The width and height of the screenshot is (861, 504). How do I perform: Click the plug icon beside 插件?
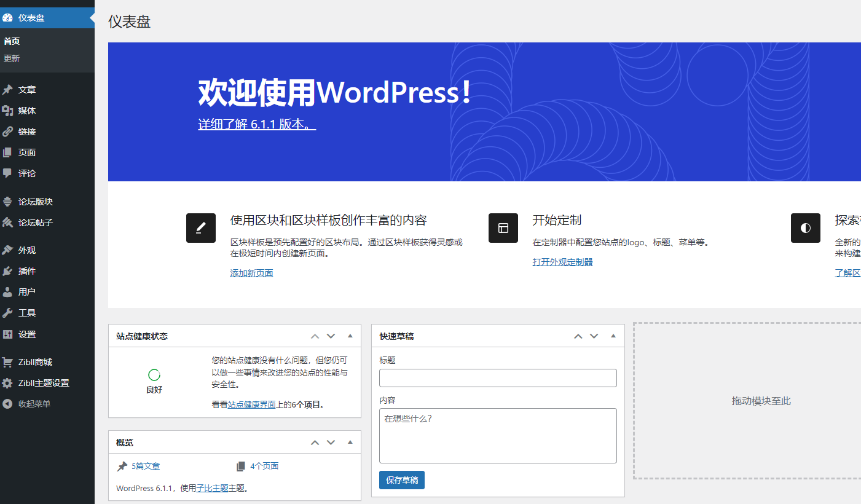click(x=7, y=271)
